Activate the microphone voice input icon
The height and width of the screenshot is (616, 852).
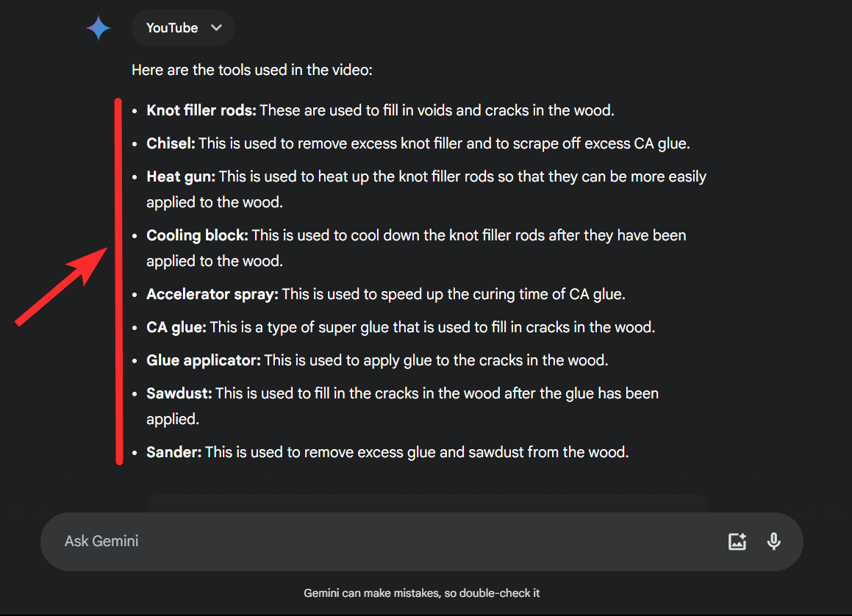point(773,542)
